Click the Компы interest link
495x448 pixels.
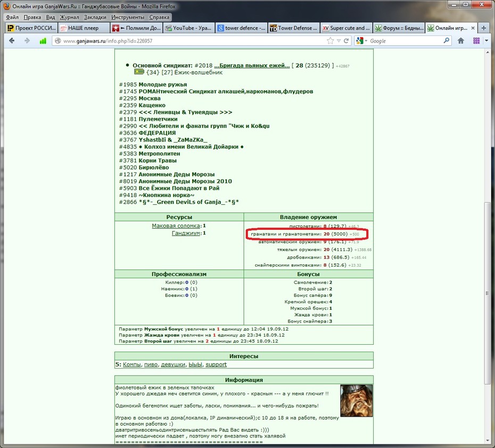131,364
